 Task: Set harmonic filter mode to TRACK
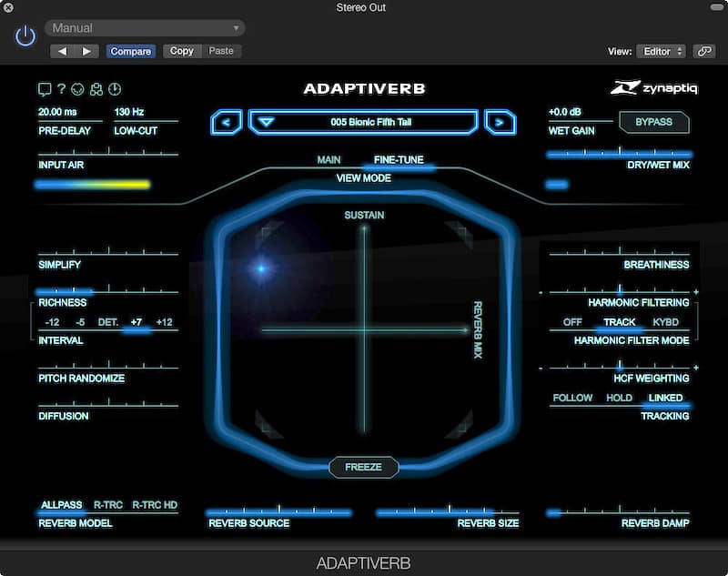click(x=620, y=322)
